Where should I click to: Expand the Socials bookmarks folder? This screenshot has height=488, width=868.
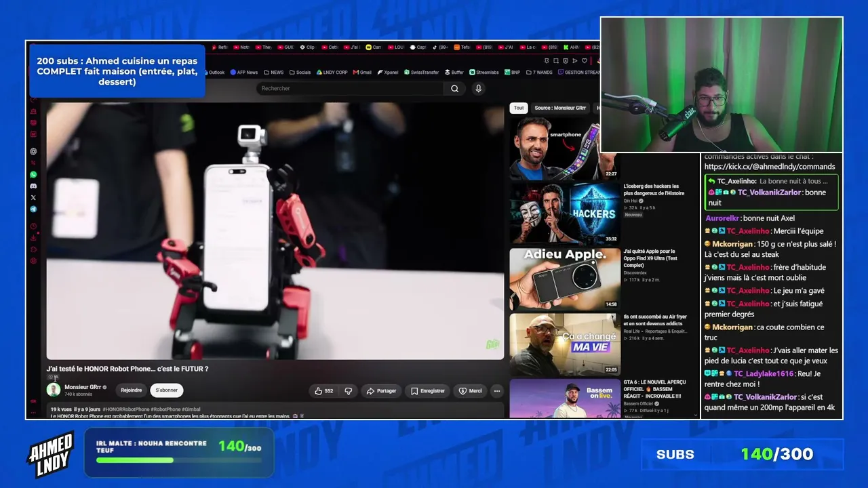tap(300, 72)
